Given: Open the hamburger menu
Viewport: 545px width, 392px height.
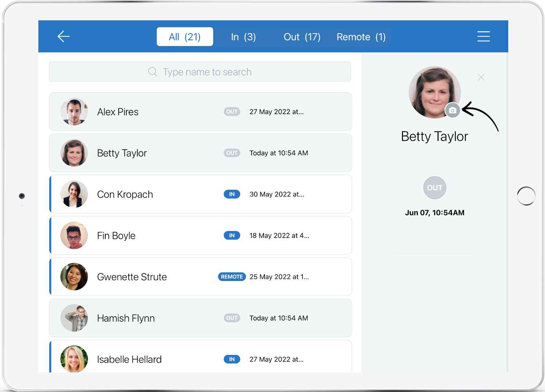Looking at the screenshot, I should click(484, 36).
